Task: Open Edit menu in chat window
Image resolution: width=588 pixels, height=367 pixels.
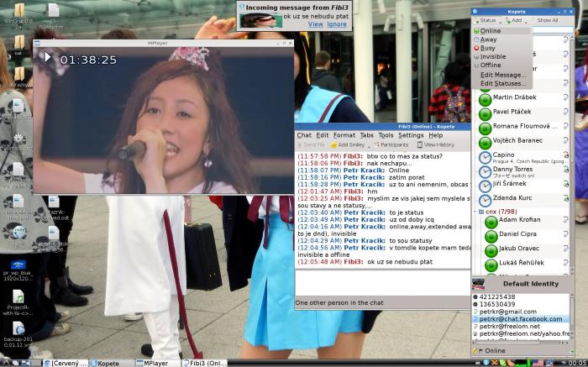Action: (x=322, y=135)
